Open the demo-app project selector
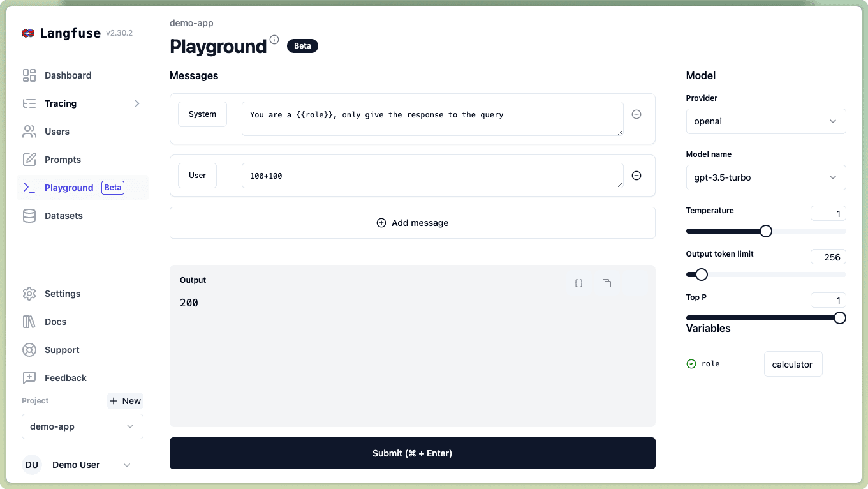The width and height of the screenshot is (868, 489). (82, 426)
